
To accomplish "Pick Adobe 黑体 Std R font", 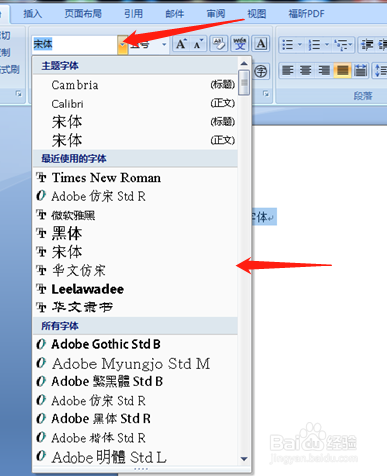I will [135, 419].
